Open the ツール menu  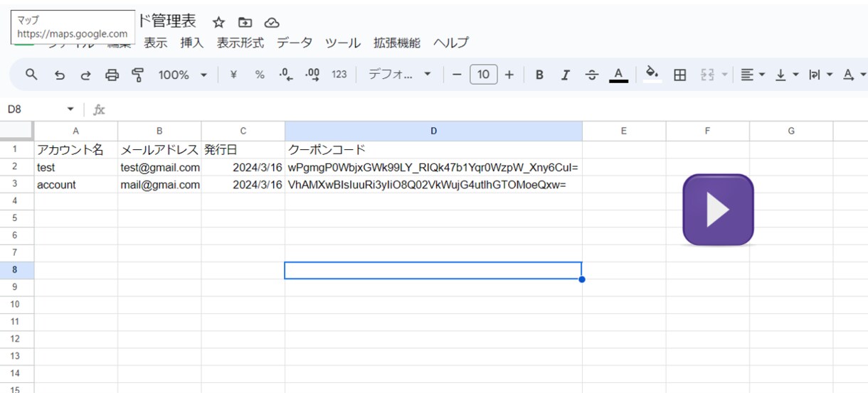(343, 43)
